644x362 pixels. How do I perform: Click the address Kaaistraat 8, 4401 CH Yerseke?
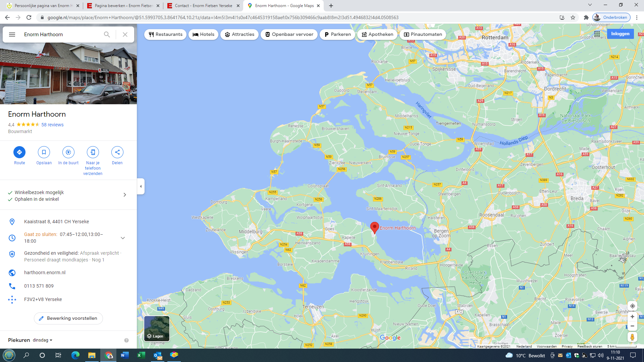56,222
